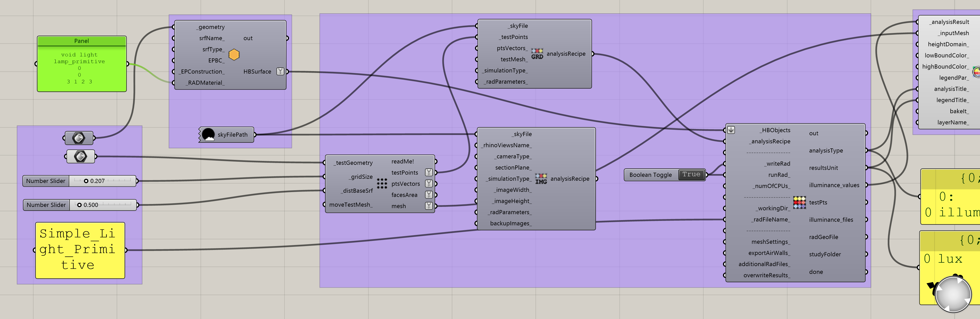Click the HBSurface output flatten marker
The height and width of the screenshot is (319, 980).
280,71
